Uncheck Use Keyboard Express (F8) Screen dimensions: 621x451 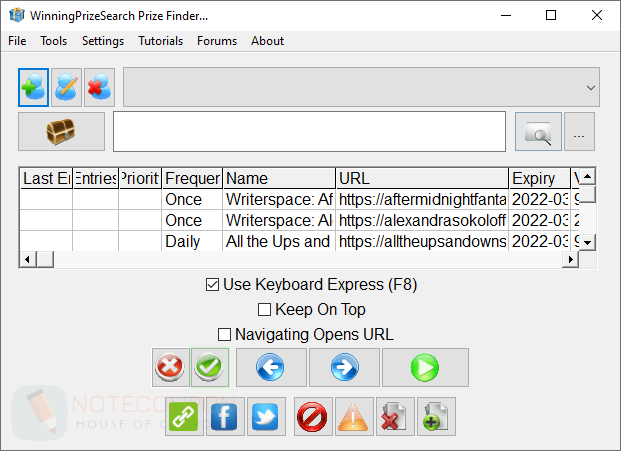click(212, 285)
